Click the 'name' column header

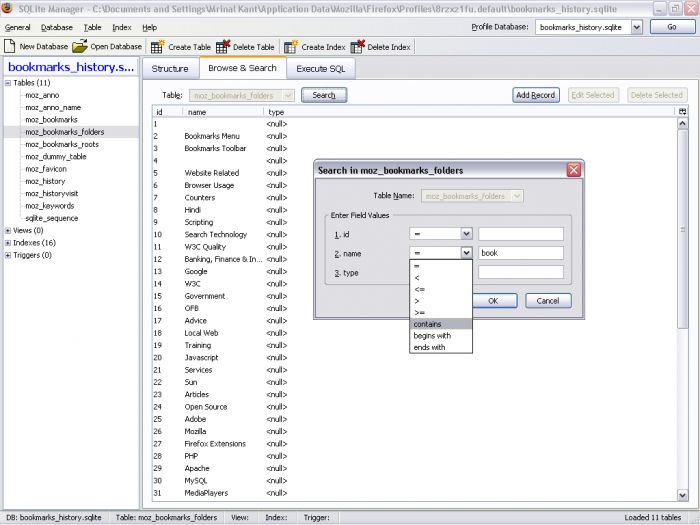223,112
